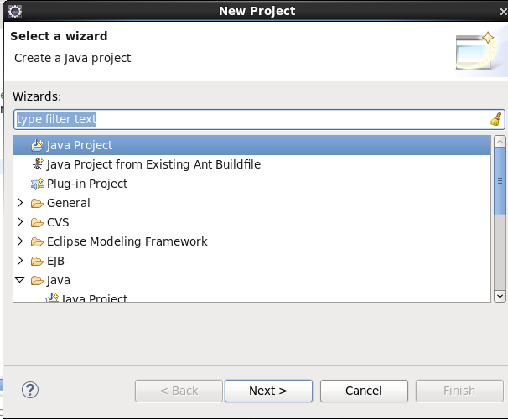Select Java Project from Existing Ant Buildfile
This screenshot has height=420, width=508.
tap(153, 164)
